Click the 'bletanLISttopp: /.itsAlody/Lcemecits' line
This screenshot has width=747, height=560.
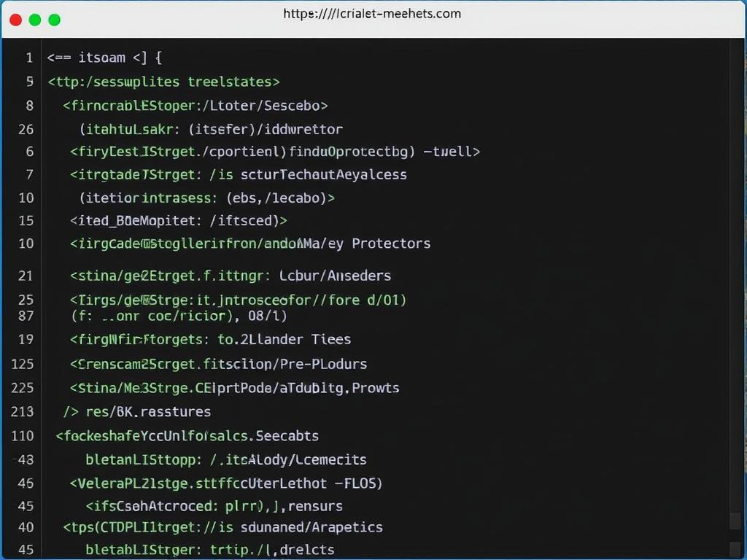pyautogui.click(x=226, y=460)
